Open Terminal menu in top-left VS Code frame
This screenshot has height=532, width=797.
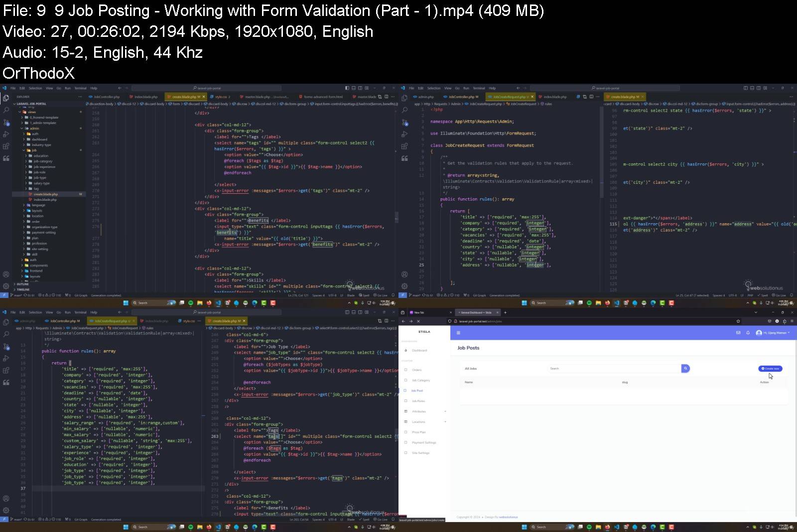(80, 88)
